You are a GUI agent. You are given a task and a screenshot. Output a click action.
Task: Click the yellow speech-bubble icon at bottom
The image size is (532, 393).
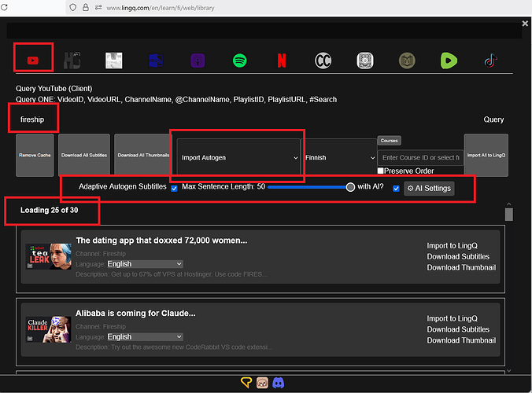(246, 383)
